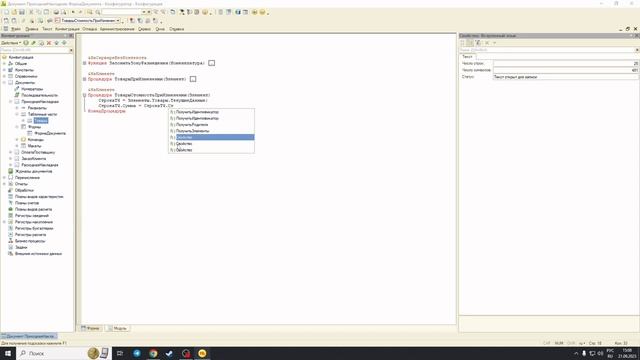Select РасходнаяНакладная document in tree
The height and width of the screenshot is (360, 640).
pyautogui.click(x=40, y=165)
